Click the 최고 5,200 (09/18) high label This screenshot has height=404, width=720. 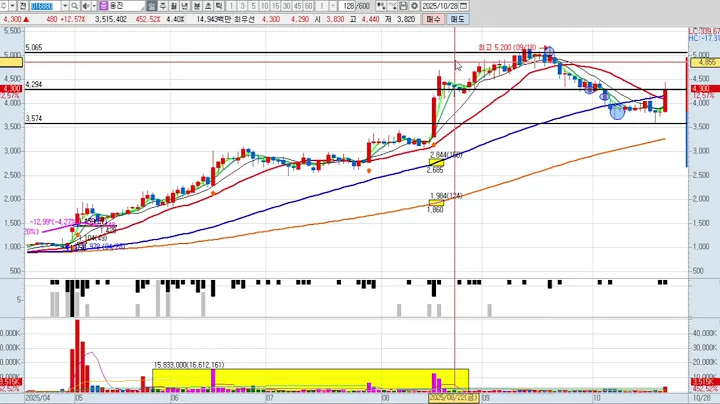click(x=506, y=47)
